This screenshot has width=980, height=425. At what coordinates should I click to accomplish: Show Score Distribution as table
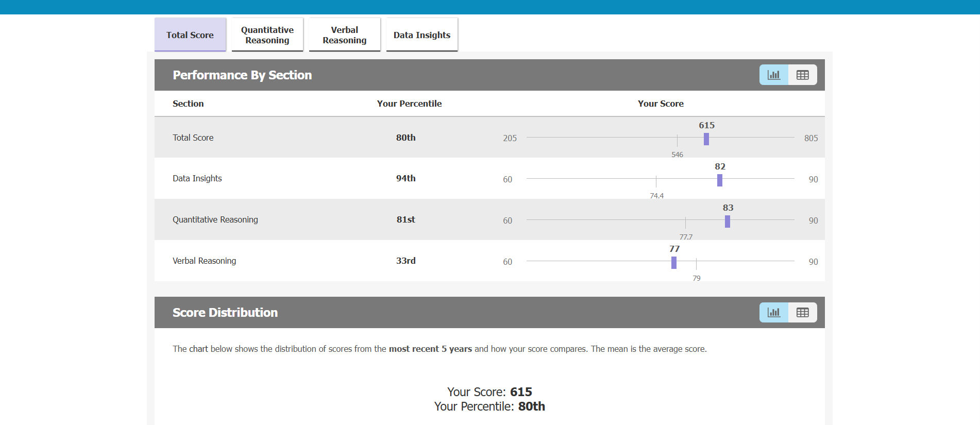pyautogui.click(x=802, y=312)
